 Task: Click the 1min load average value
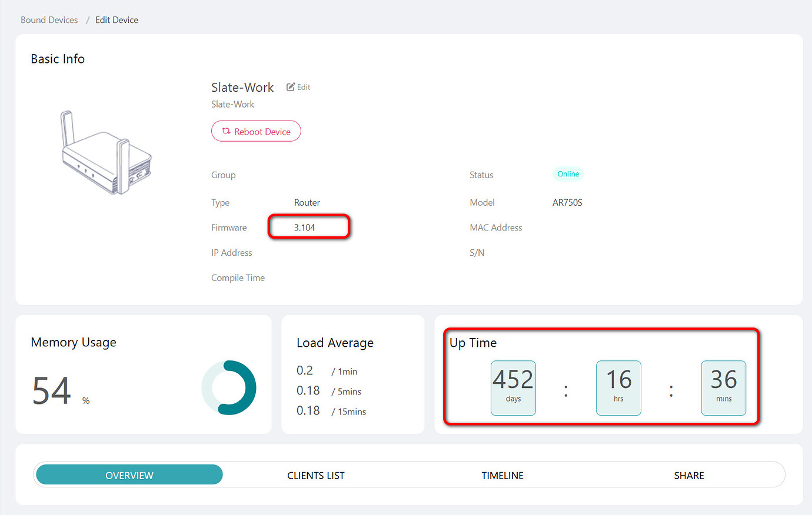tap(305, 371)
